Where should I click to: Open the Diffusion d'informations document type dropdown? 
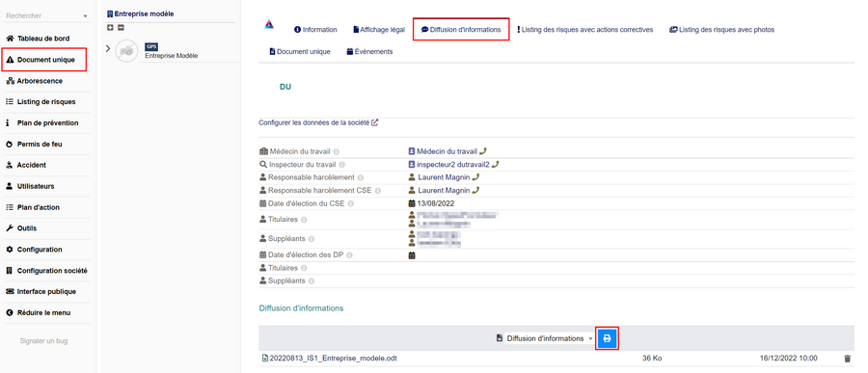tap(549, 338)
